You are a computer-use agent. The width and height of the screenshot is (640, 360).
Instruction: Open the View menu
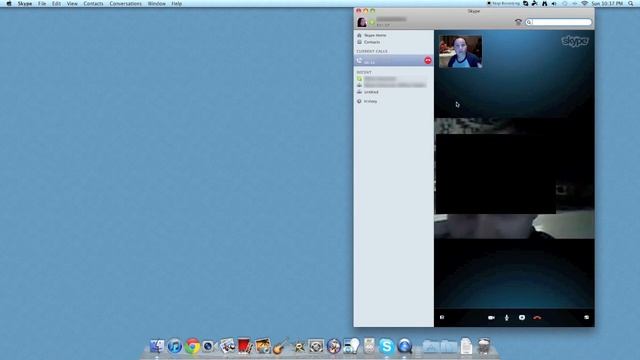pyautogui.click(x=72, y=4)
